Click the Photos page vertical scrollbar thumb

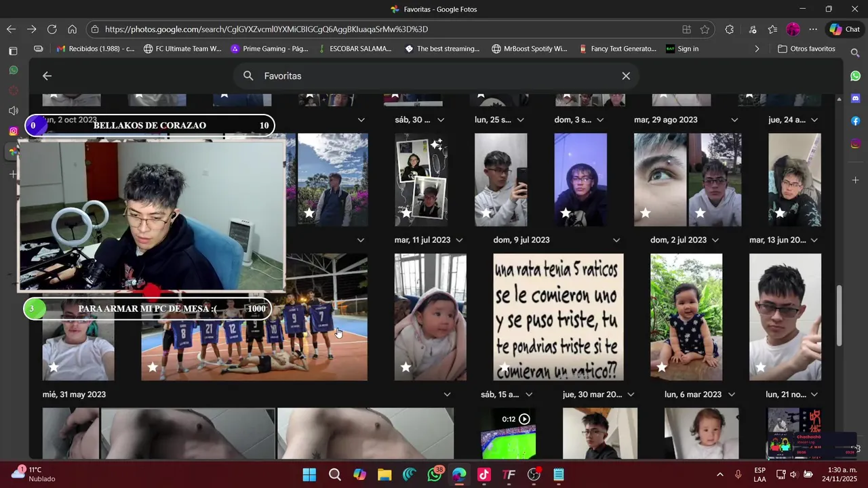point(839,315)
